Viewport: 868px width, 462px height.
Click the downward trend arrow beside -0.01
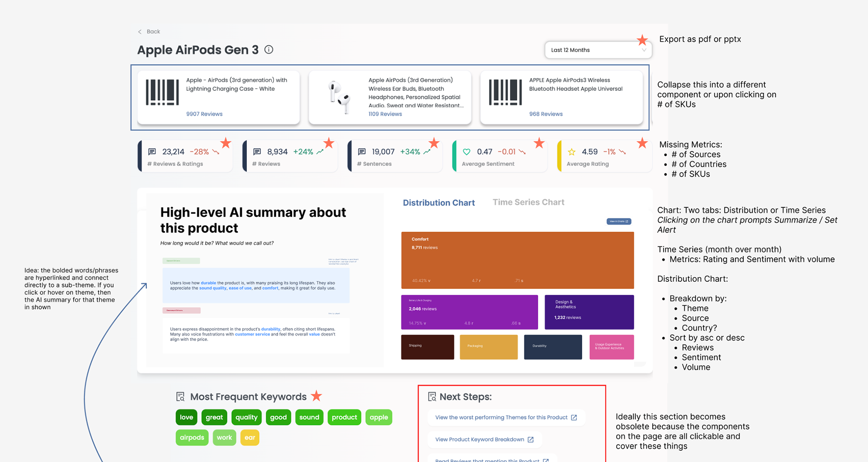tap(522, 152)
